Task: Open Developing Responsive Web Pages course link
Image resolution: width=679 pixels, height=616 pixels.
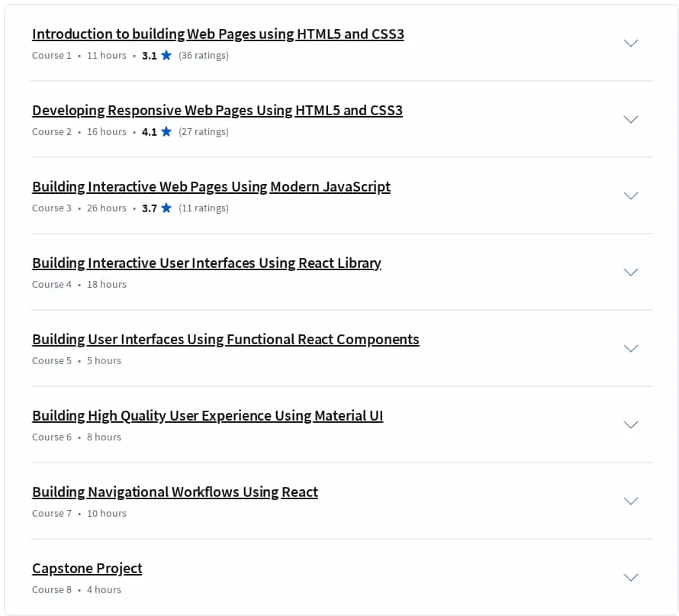Action: pos(217,111)
